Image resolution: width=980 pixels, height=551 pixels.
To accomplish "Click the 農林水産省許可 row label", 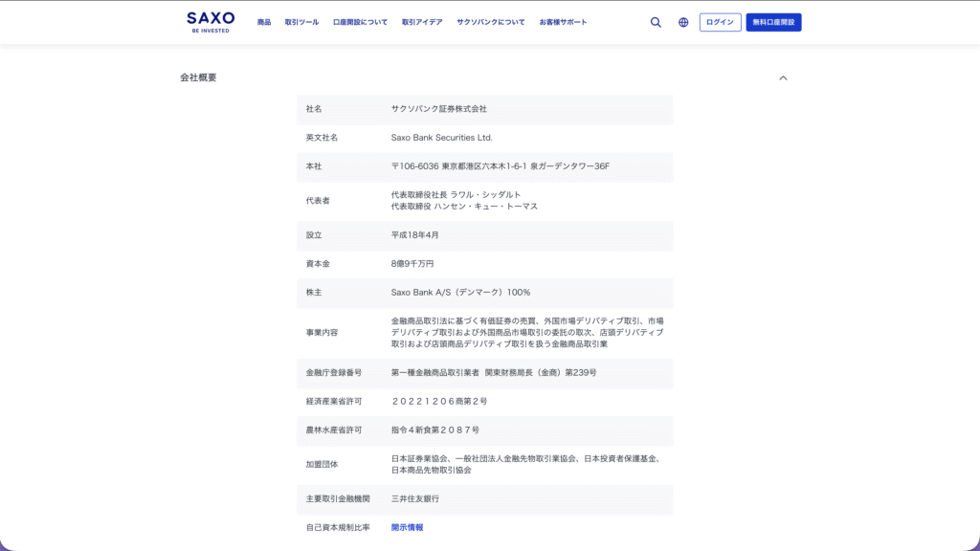I will [334, 430].
